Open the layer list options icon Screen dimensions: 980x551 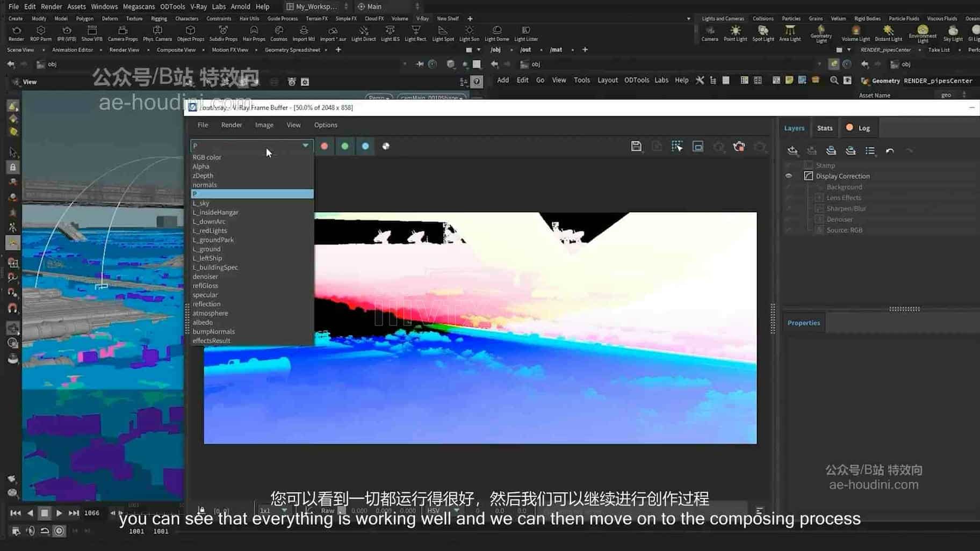pos(870,151)
